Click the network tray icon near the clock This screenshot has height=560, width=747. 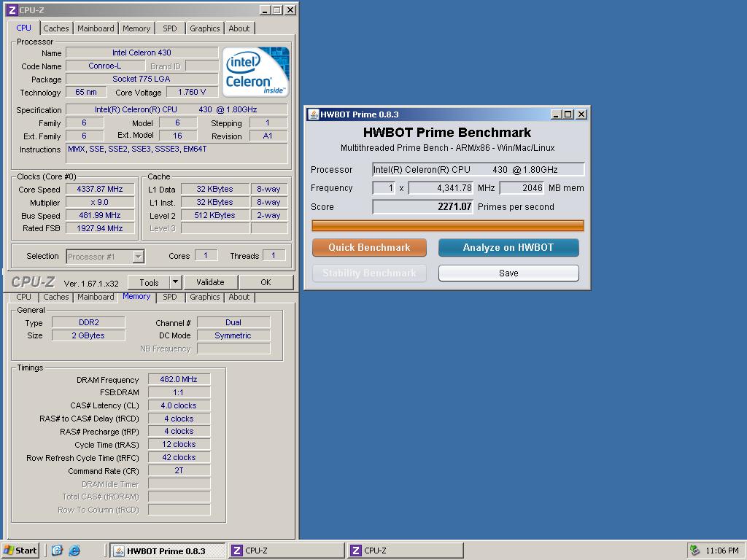coord(695,551)
